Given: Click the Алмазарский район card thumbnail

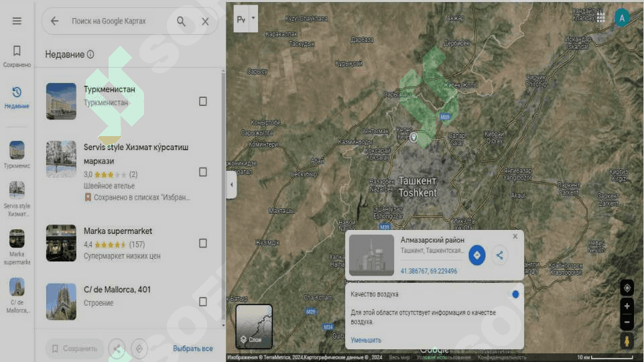Looking at the screenshot, I should pos(371,255).
